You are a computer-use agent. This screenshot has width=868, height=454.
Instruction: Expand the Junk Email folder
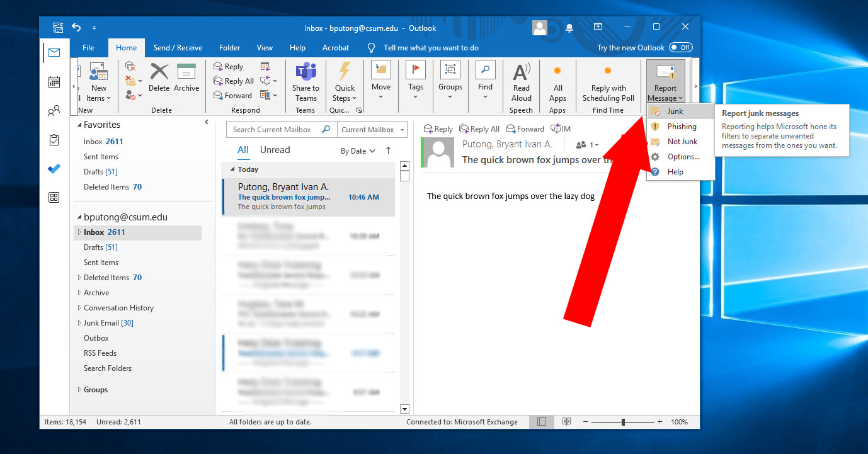tap(79, 323)
